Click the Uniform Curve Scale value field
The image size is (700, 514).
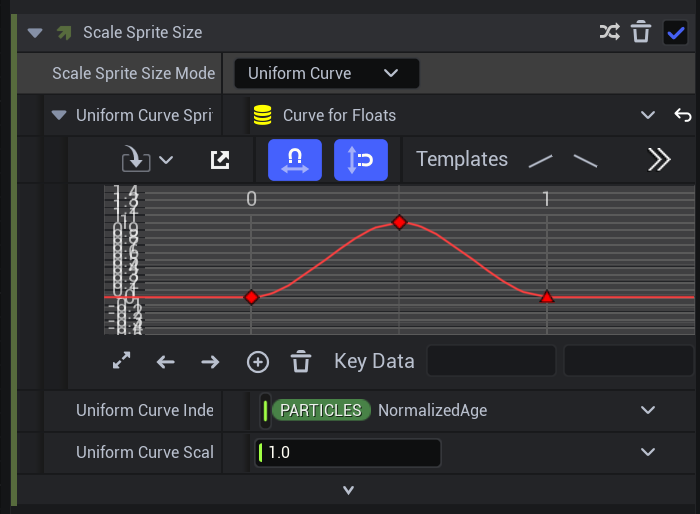click(348, 453)
